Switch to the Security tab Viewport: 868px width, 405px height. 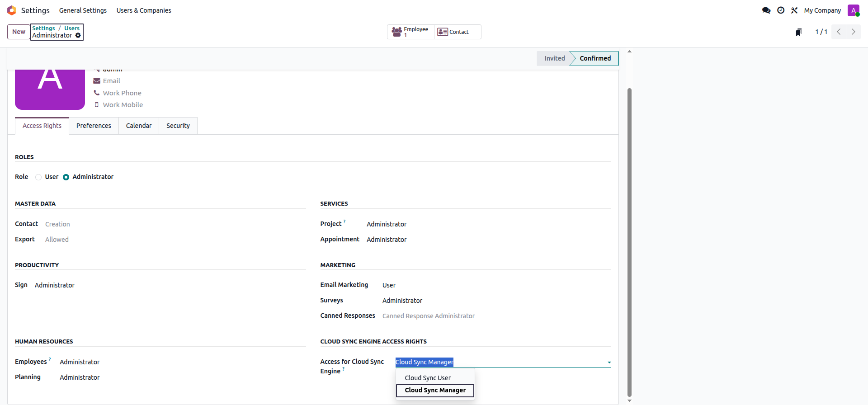click(x=178, y=126)
